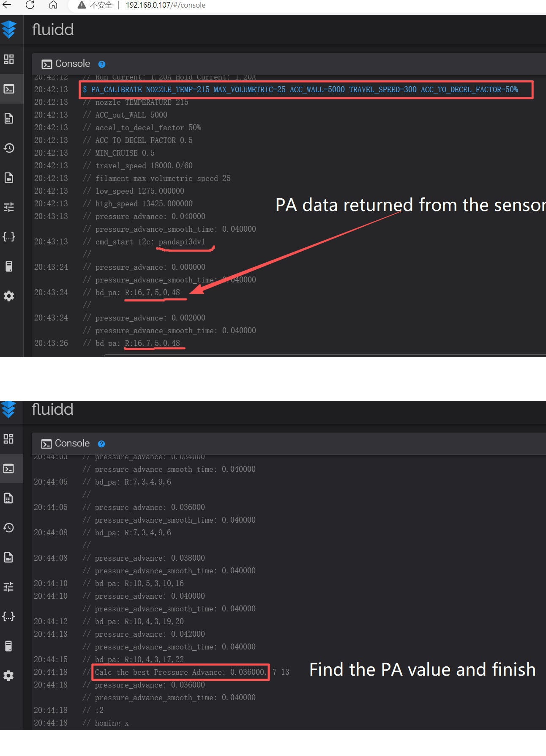The height and width of the screenshot is (756, 546).
Task: Open the History sidebar icon
Action: [x=9, y=148]
